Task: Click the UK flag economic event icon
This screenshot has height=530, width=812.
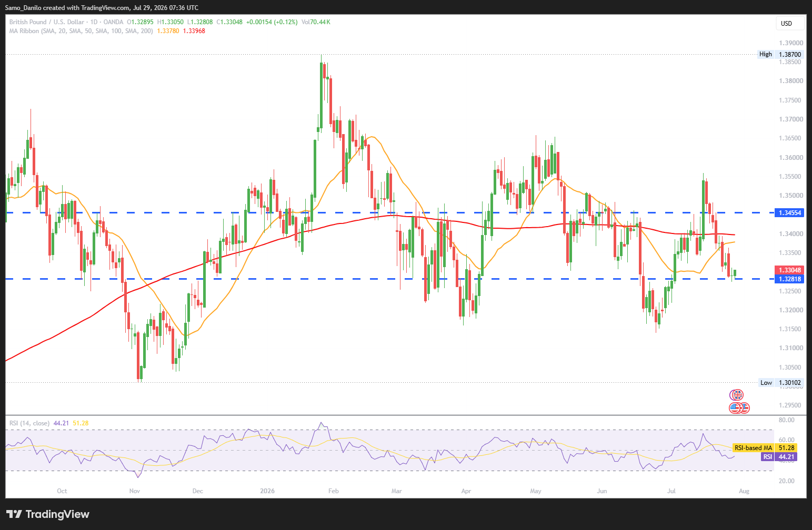Action: click(738, 395)
